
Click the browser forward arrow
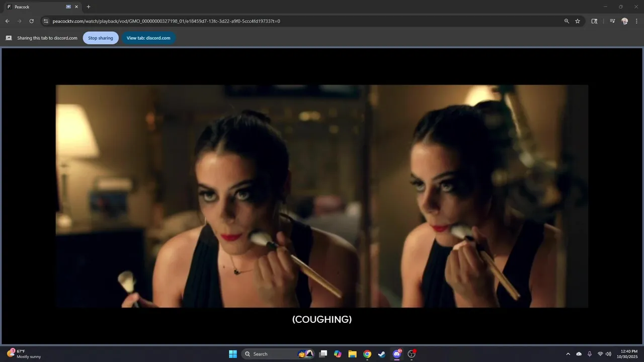pyautogui.click(x=20, y=21)
